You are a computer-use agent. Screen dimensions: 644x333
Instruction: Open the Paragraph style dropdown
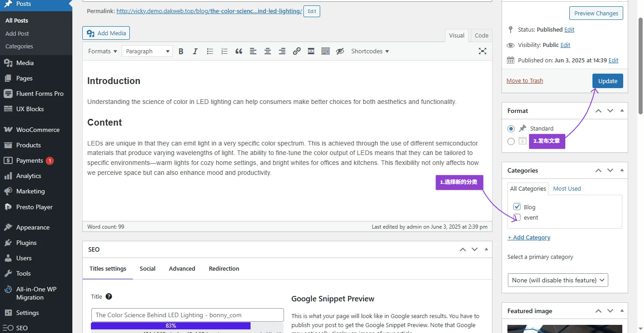pyautogui.click(x=147, y=52)
